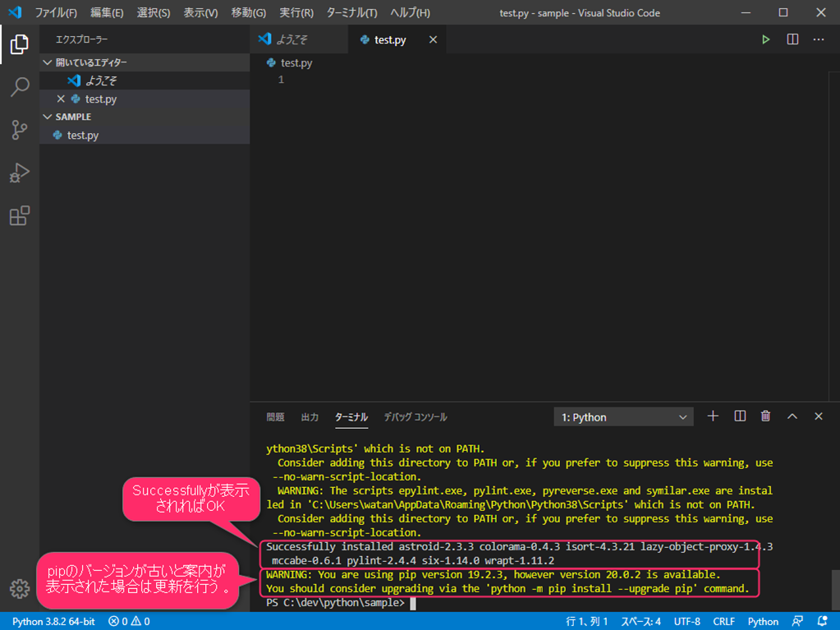This screenshot has height=630, width=840.
Task: Close the terminal panel
Action: coord(819,416)
